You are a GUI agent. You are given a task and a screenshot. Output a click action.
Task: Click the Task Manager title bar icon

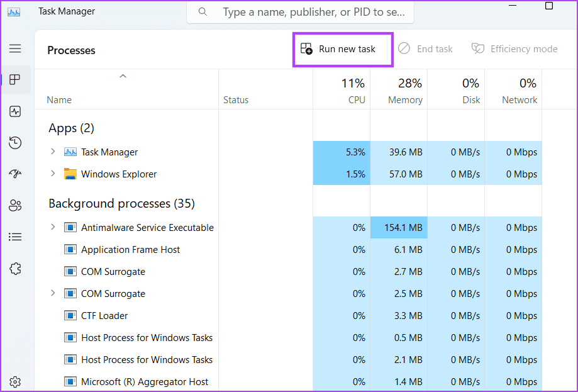click(x=14, y=12)
